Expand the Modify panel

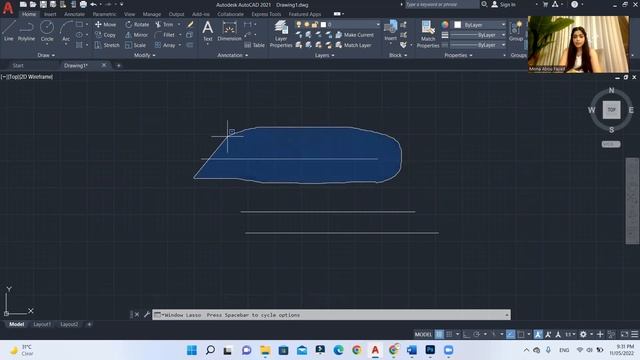(x=144, y=55)
